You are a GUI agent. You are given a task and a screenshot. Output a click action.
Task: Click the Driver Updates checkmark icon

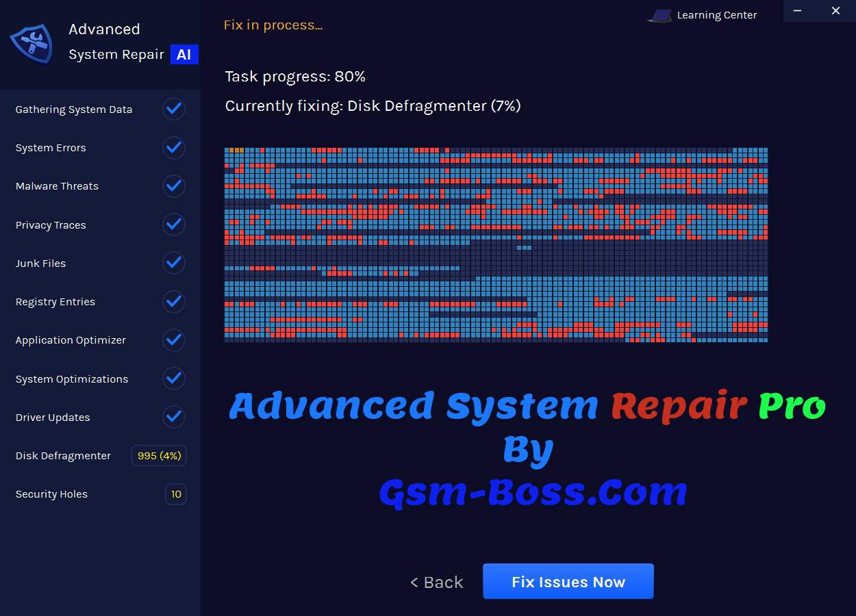click(x=174, y=417)
